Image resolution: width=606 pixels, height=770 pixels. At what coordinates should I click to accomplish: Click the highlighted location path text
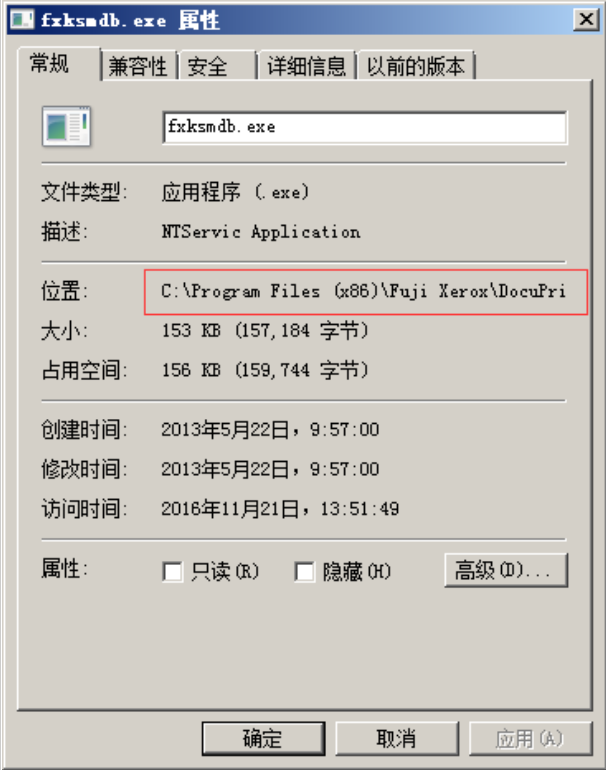pyautogui.click(x=363, y=292)
